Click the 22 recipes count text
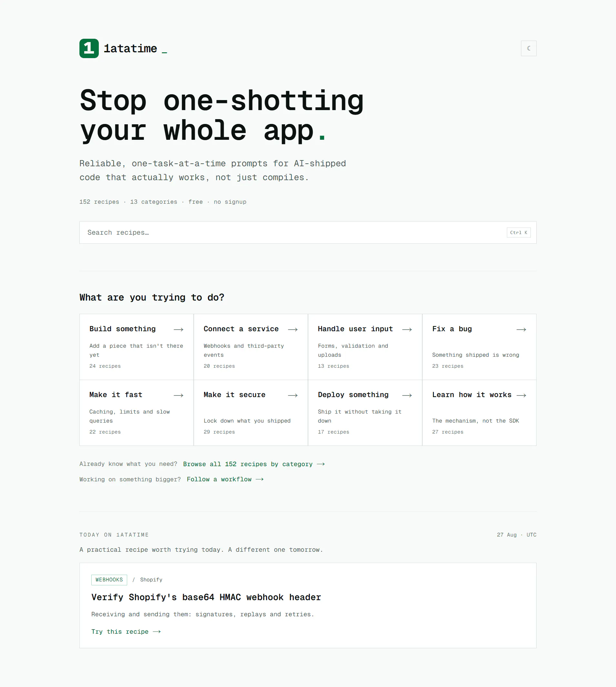 [x=105, y=432]
